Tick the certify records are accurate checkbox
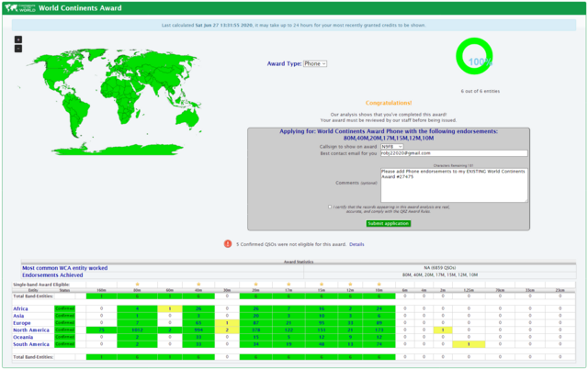This screenshot has width=588, height=369. 330,207
